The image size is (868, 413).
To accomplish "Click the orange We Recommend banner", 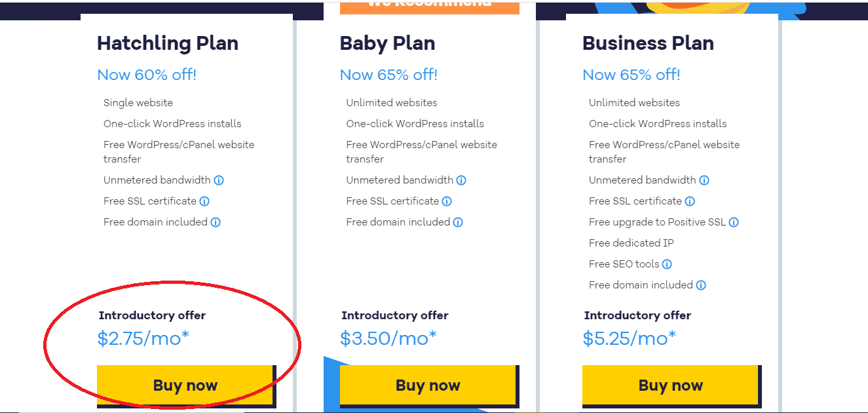I will coord(430,6).
